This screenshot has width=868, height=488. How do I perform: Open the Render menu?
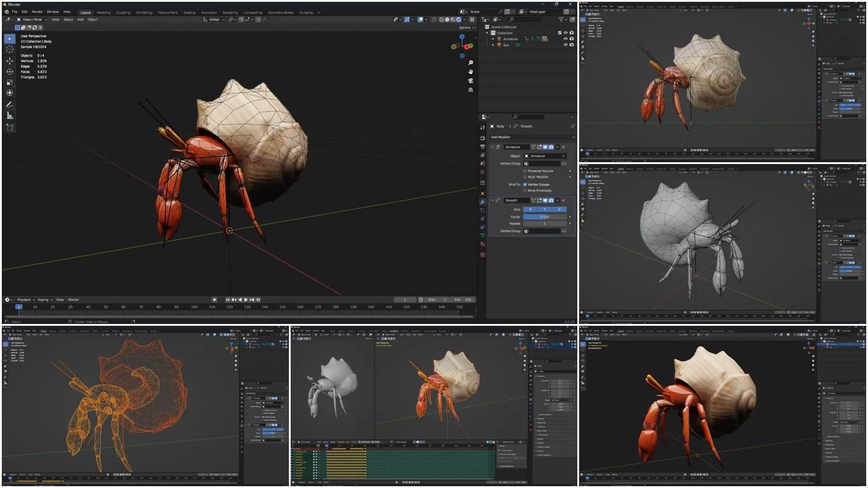coord(37,12)
